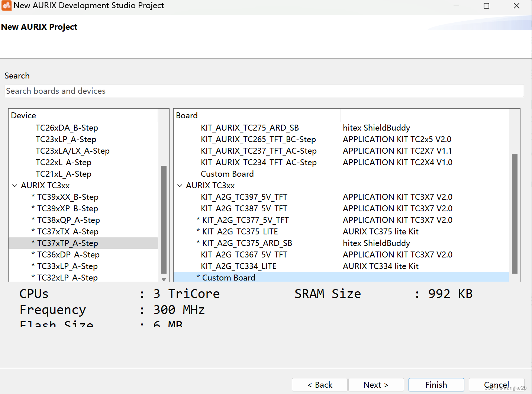Viewport: 532px width, 394px height.
Task: Focus the Search boards and devices field
Action: [x=264, y=91]
